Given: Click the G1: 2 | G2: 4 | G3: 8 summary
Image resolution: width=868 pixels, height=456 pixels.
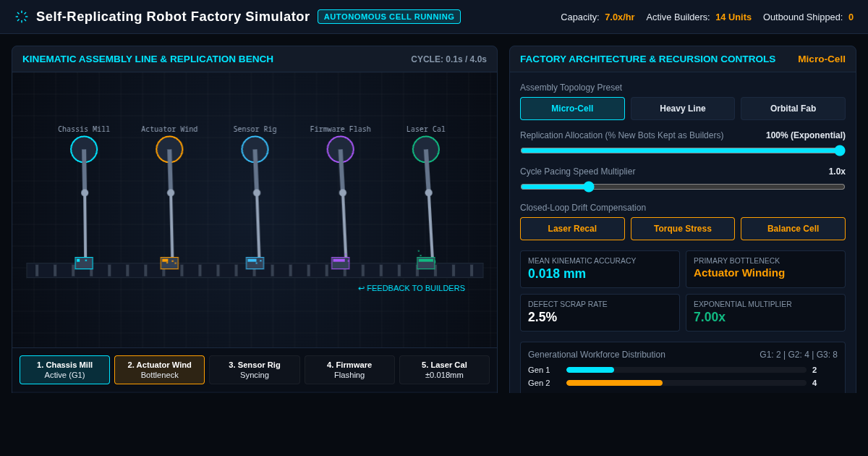Looking at the screenshot, I should [x=799, y=355].
